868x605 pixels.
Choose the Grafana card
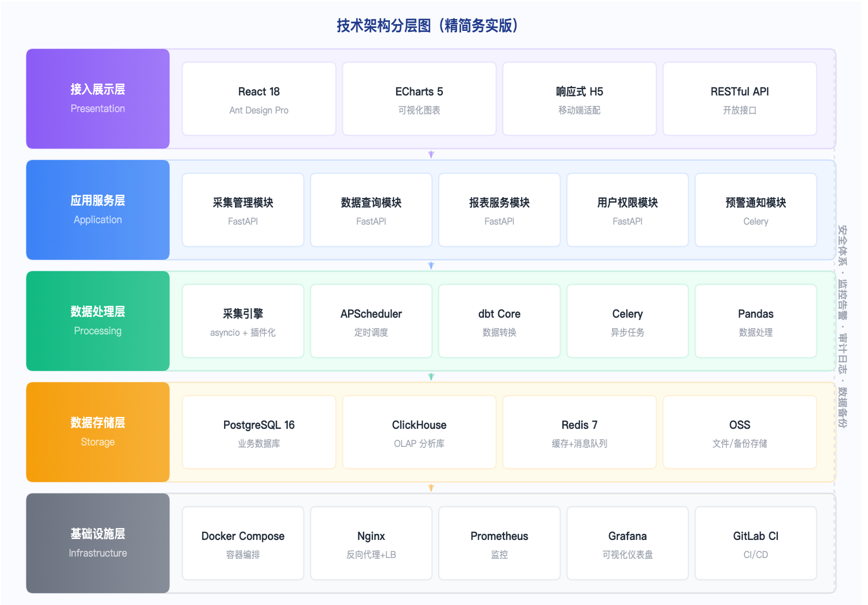tap(628, 543)
